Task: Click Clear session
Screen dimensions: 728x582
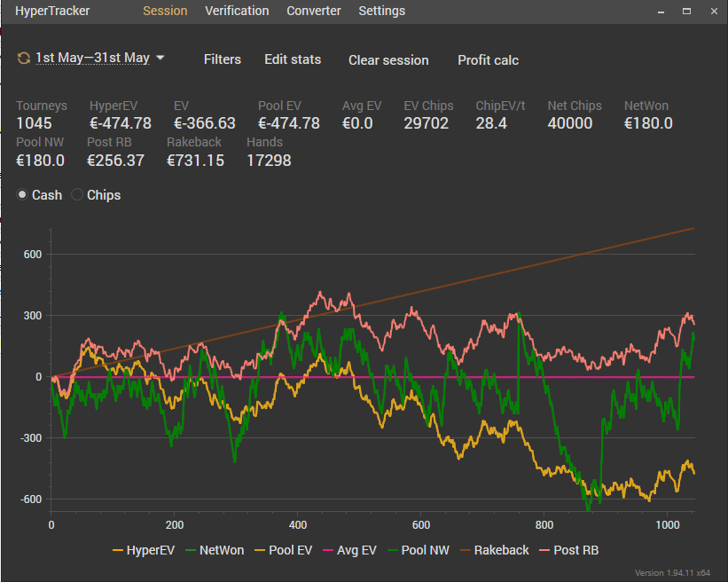Action: coord(388,60)
